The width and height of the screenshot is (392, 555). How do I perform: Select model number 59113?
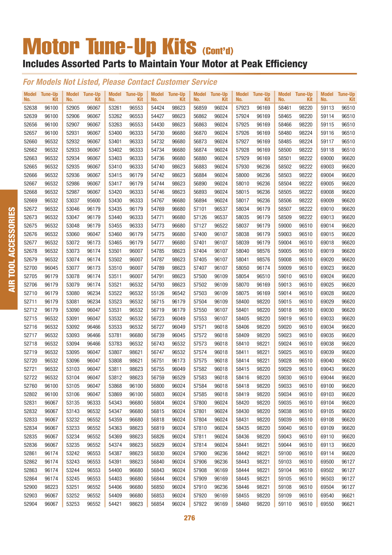pos(327,108)
